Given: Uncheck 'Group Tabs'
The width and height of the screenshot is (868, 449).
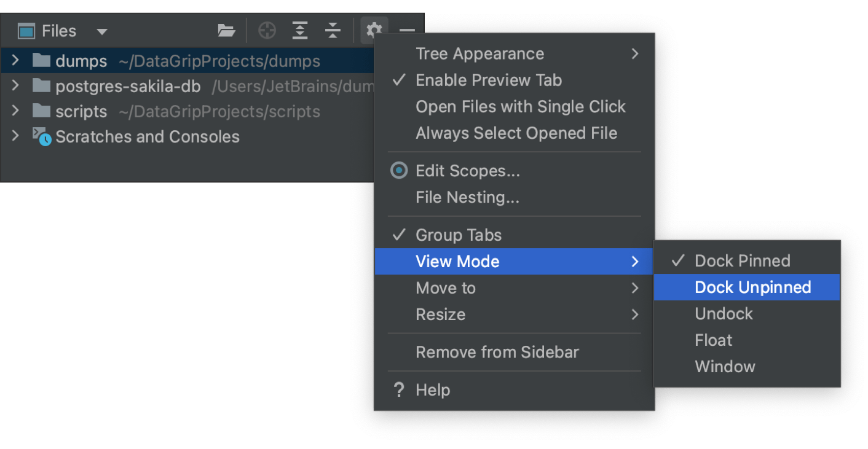Looking at the screenshot, I should pos(459,235).
